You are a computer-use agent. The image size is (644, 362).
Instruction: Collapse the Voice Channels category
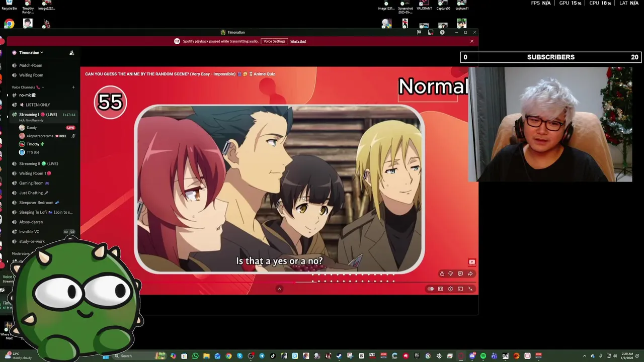[28, 87]
